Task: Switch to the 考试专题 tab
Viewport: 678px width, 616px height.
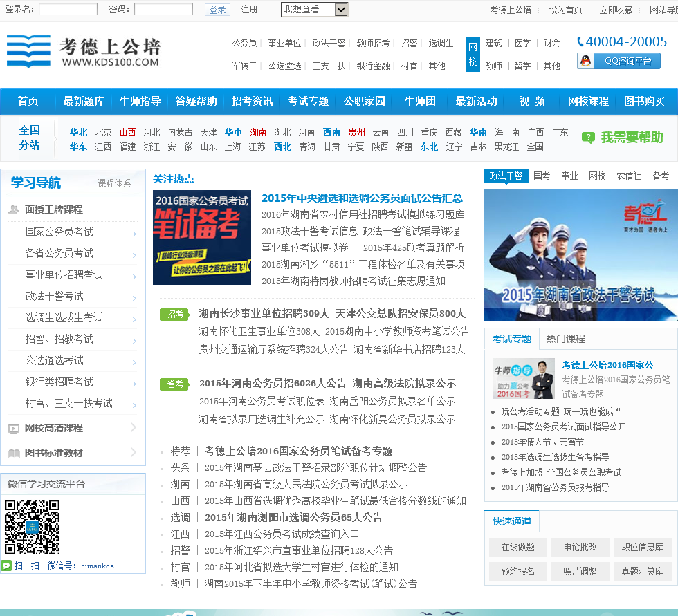Action: tap(511, 339)
